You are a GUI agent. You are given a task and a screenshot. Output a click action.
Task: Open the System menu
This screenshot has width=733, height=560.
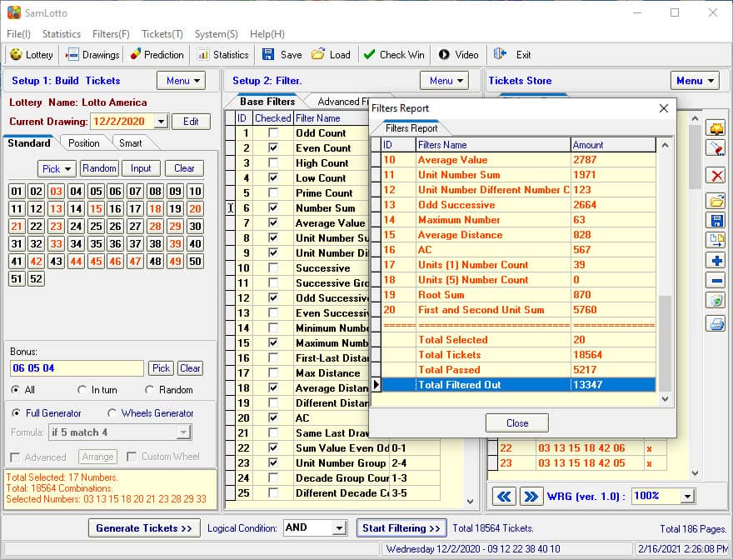point(216,33)
